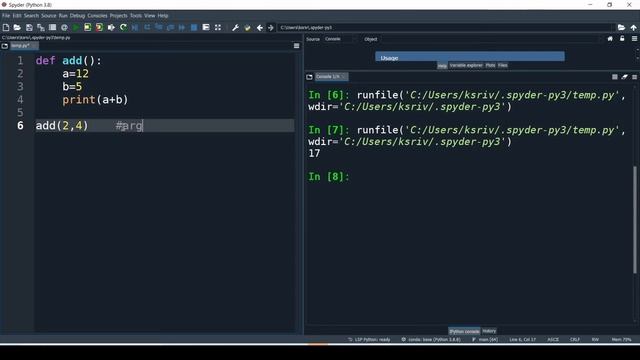Image resolution: width=640 pixels, height=360 pixels.
Task: Open the Source menu
Action: (49, 16)
